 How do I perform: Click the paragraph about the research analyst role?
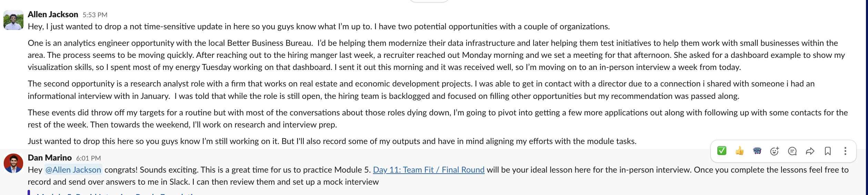click(414, 90)
